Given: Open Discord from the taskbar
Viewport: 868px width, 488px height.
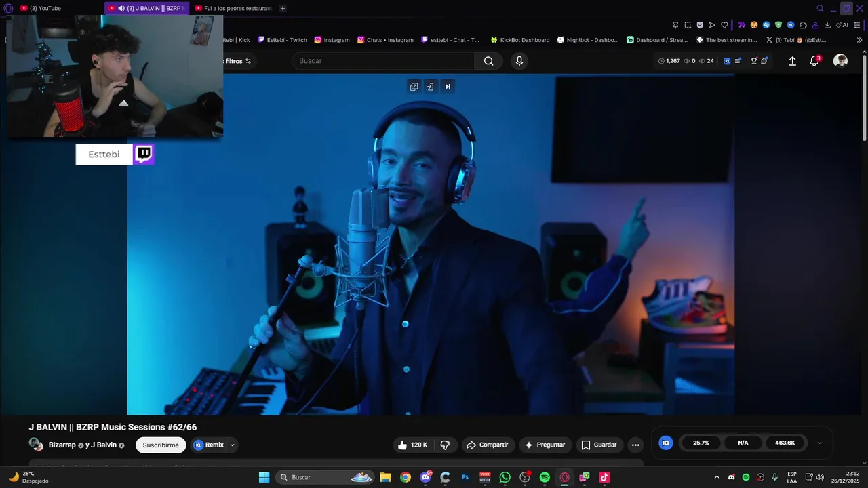Looking at the screenshot, I should pyautogui.click(x=425, y=477).
